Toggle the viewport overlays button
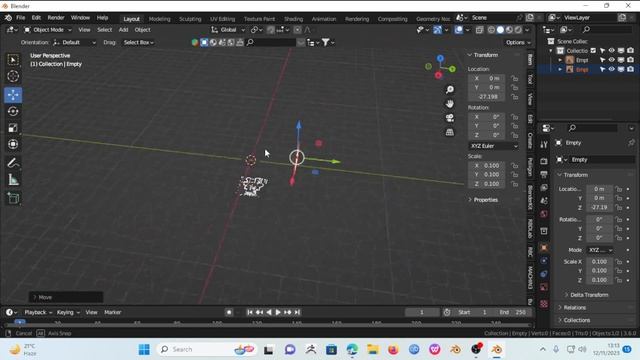Viewport: 640px width, 360px height. 458,30
